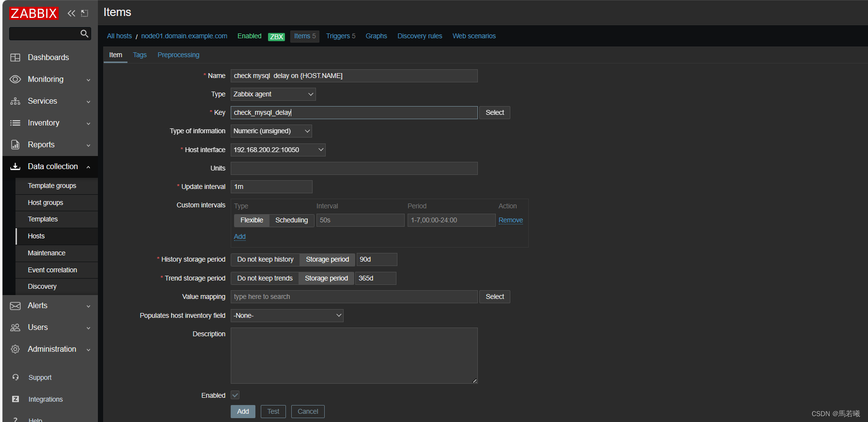Viewport: 868px width, 422px height.
Task: Switch to the Preprocessing tab
Action: tap(178, 55)
